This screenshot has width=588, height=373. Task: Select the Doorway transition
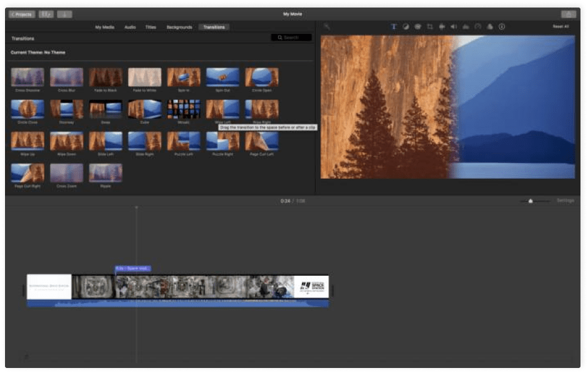pyautogui.click(x=66, y=109)
